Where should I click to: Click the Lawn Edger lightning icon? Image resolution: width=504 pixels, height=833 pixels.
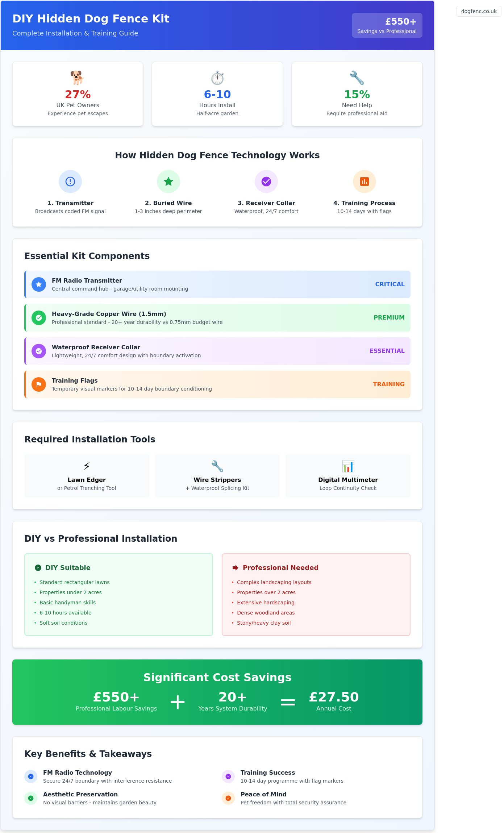[x=87, y=466]
